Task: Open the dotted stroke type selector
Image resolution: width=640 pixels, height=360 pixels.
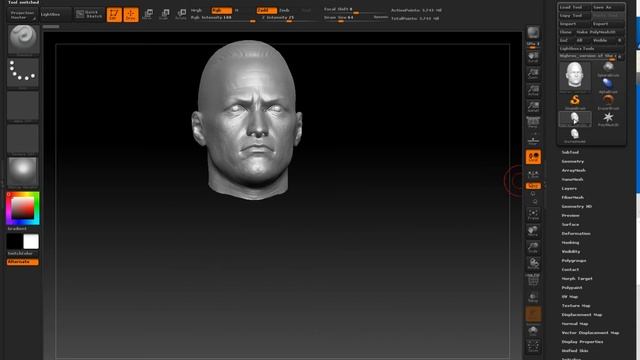Action: (23, 73)
